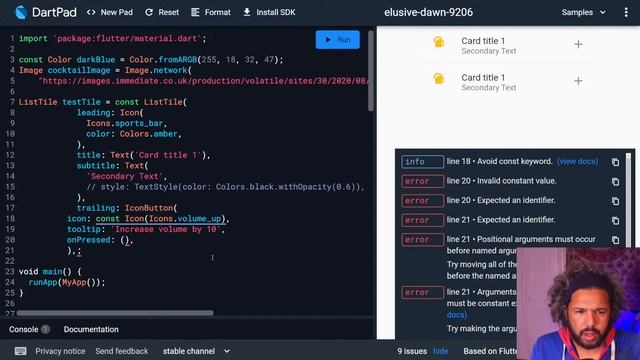Click plus icon on second Card title 1
This screenshot has height=360, width=640.
click(578, 81)
